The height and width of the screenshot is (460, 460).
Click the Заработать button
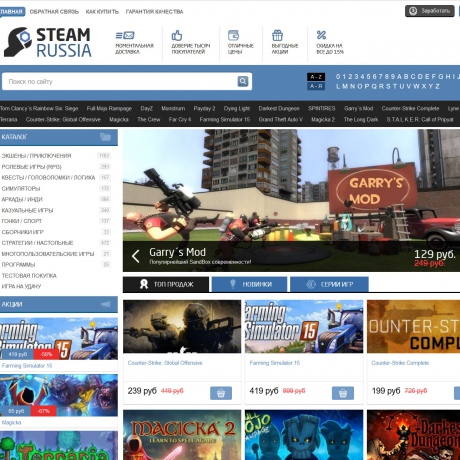coord(430,11)
